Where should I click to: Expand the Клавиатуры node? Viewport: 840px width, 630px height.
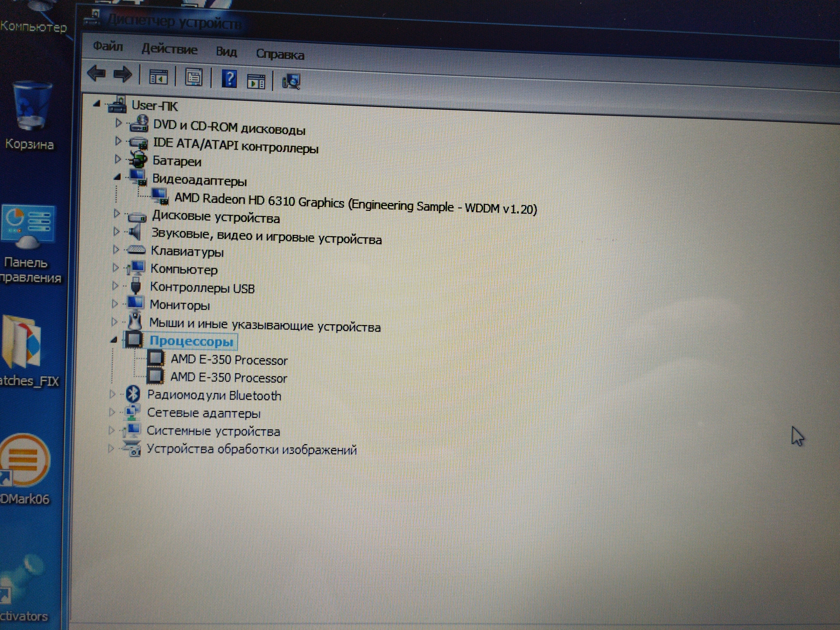pyautogui.click(x=115, y=250)
